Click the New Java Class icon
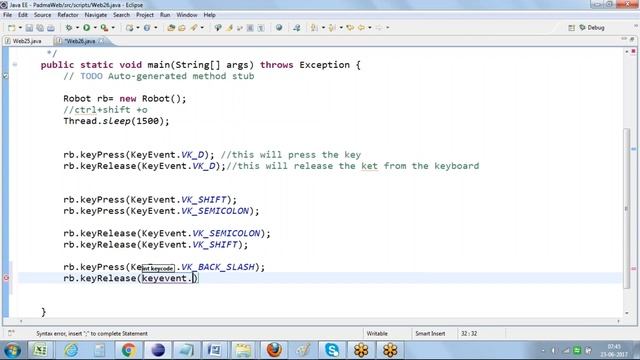Viewport: 640px width, 360px height. pyautogui.click(x=147, y=28)
